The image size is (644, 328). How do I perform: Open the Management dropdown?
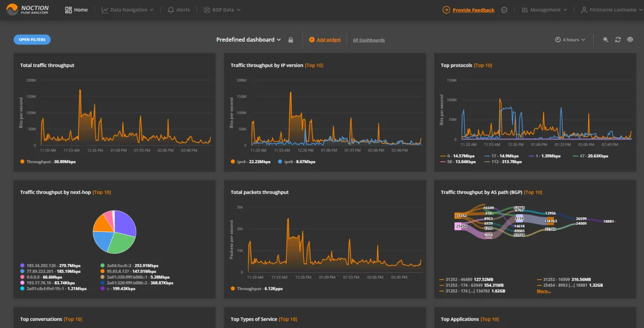pyautogui.click(x=544, y=10)
